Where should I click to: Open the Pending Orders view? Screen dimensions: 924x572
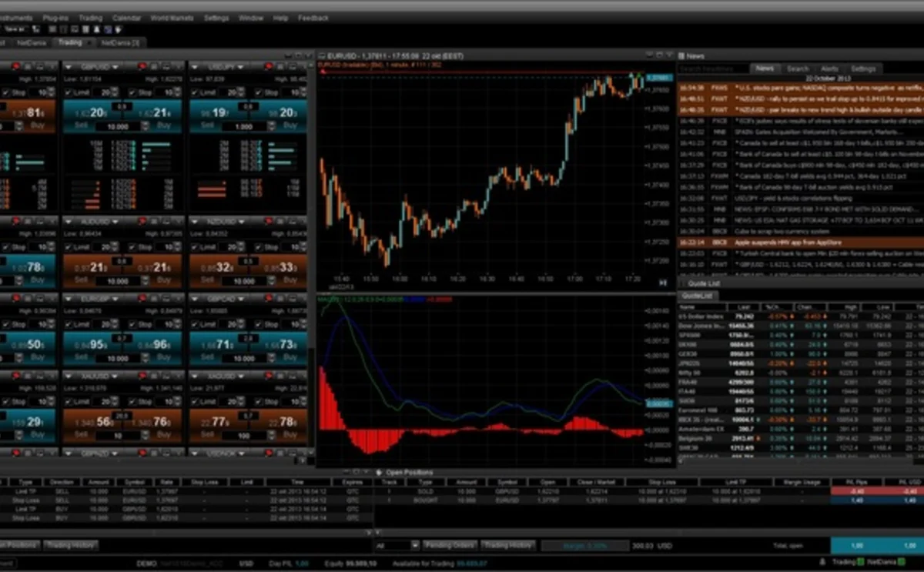click(x=450, y=544)
